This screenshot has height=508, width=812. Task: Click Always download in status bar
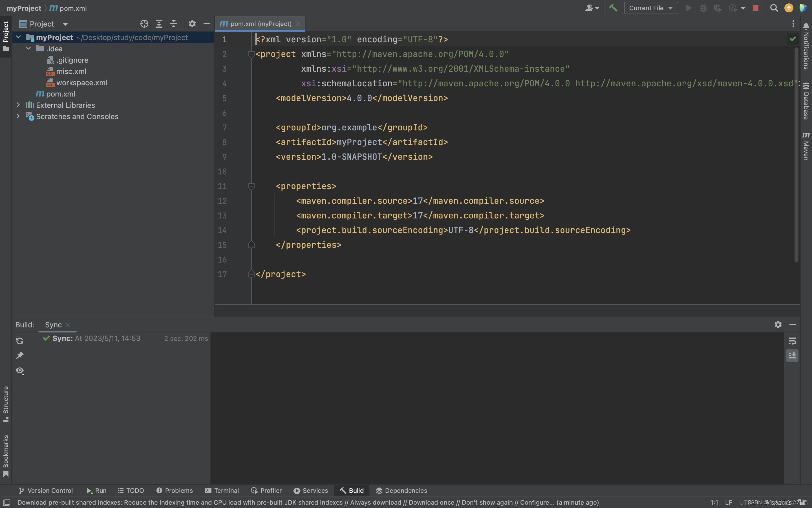tap(376, 502)
